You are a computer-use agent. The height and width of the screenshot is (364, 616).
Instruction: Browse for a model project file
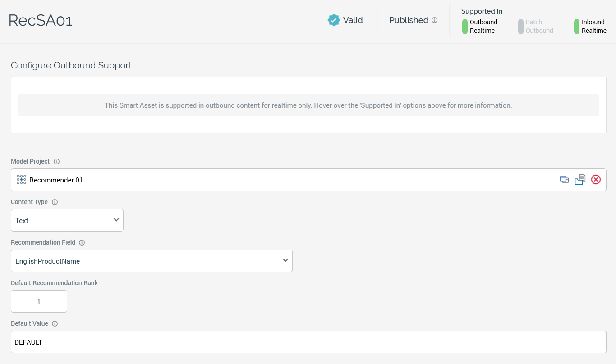pyautogui.click(x=580, y=180)
